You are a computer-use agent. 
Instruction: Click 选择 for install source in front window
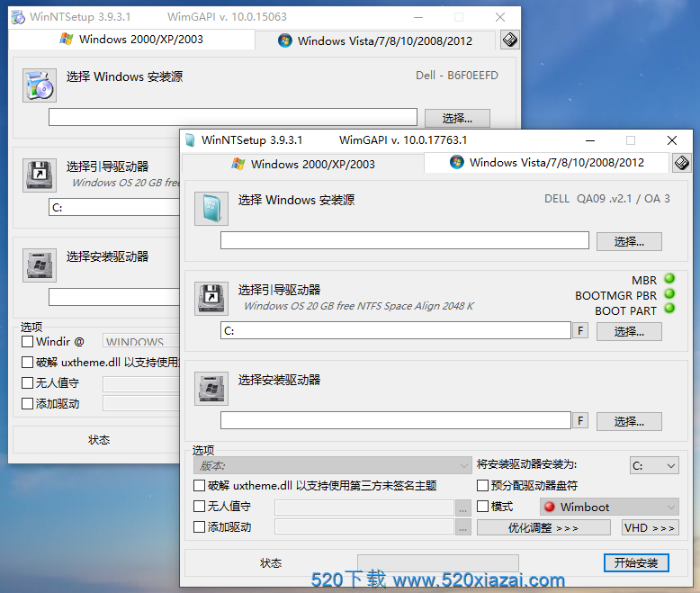point(629,241)
